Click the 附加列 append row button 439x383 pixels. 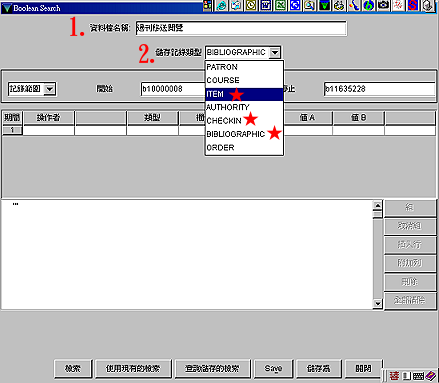410,263
